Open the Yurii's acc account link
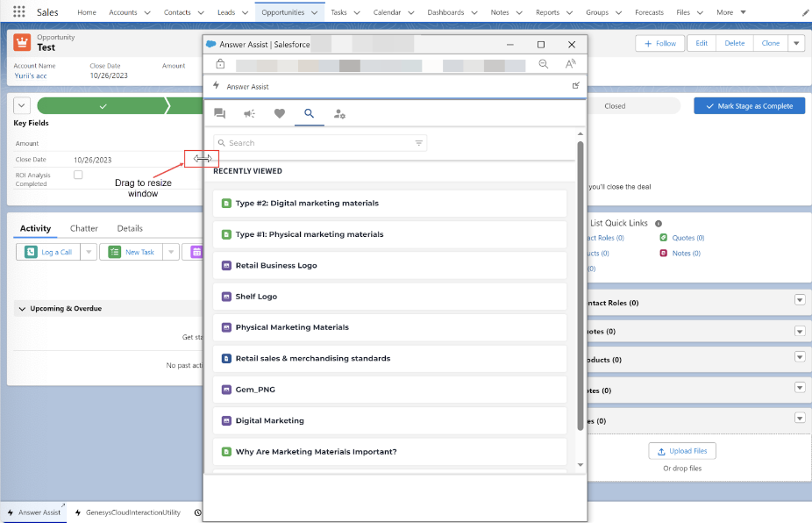 31,75
